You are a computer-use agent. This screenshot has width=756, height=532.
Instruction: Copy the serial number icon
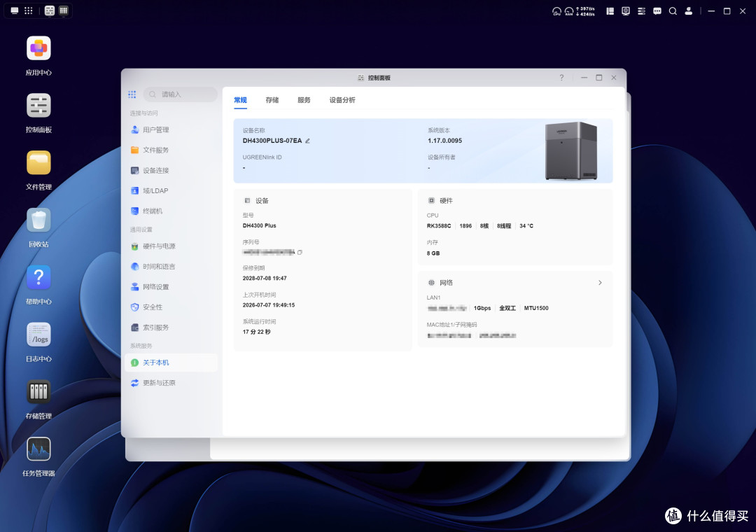click(x=300, y=252)
